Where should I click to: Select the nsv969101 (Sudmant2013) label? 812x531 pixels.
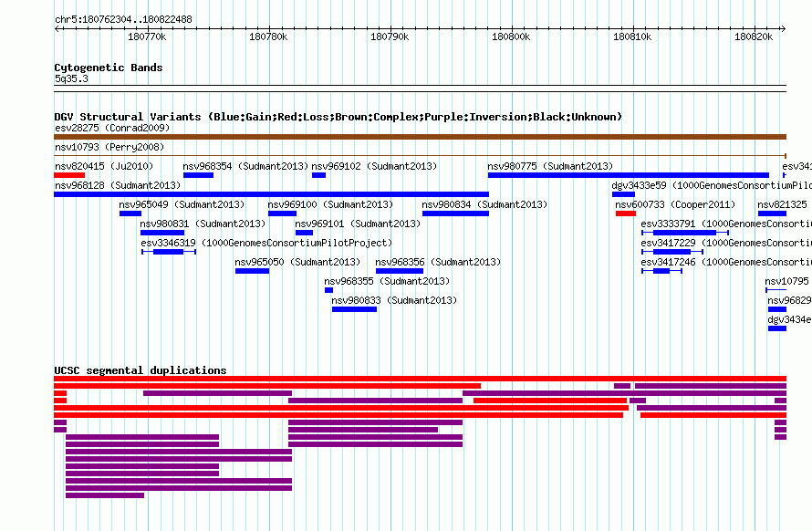click(358, 224)
